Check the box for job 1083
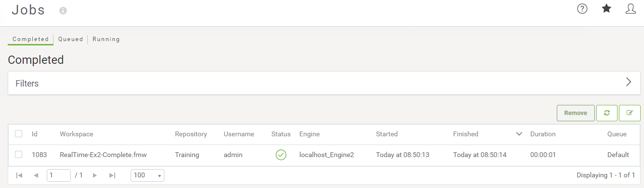Image resolution: width=644 pixels, height=188 pixels. [x=19, y=155]
